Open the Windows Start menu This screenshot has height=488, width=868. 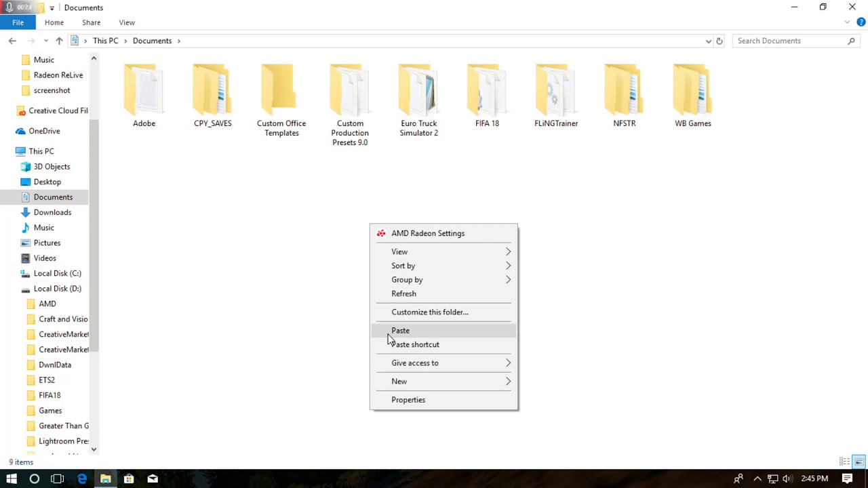(12, 479)
